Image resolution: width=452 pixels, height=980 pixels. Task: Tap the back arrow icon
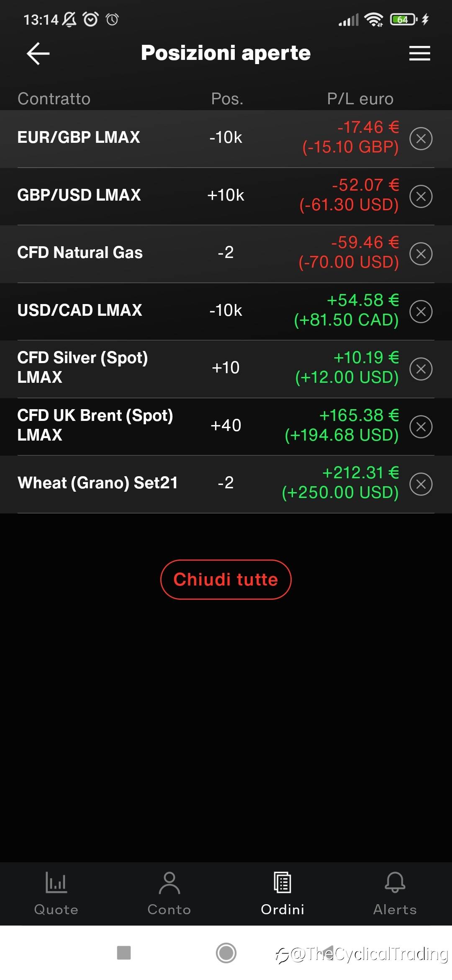38,54
